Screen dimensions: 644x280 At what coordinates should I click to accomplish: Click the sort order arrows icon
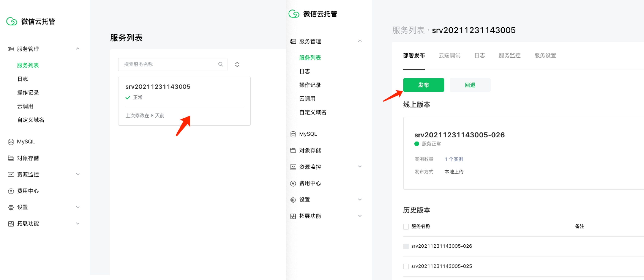tap(237, 64)
